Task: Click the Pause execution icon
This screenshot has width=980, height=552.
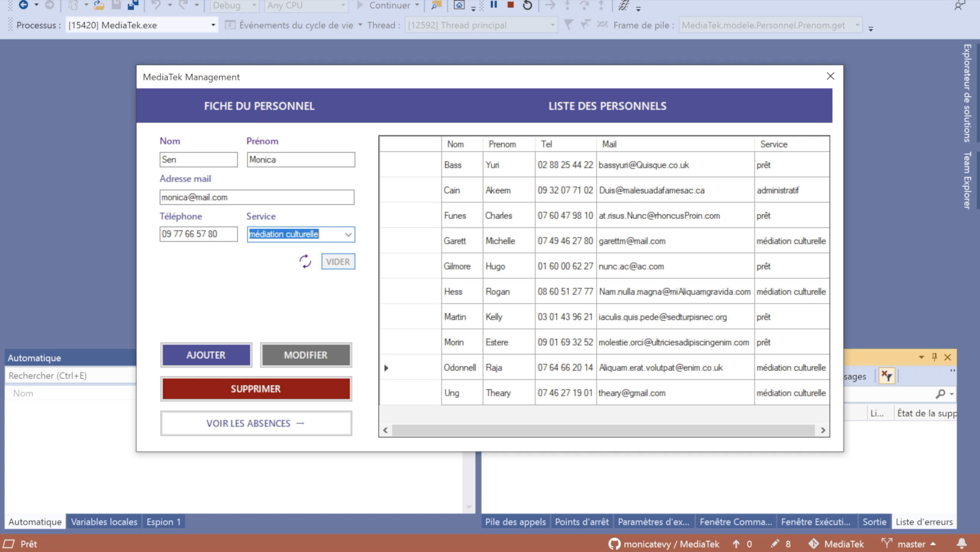Action: (x=494, y=5)
